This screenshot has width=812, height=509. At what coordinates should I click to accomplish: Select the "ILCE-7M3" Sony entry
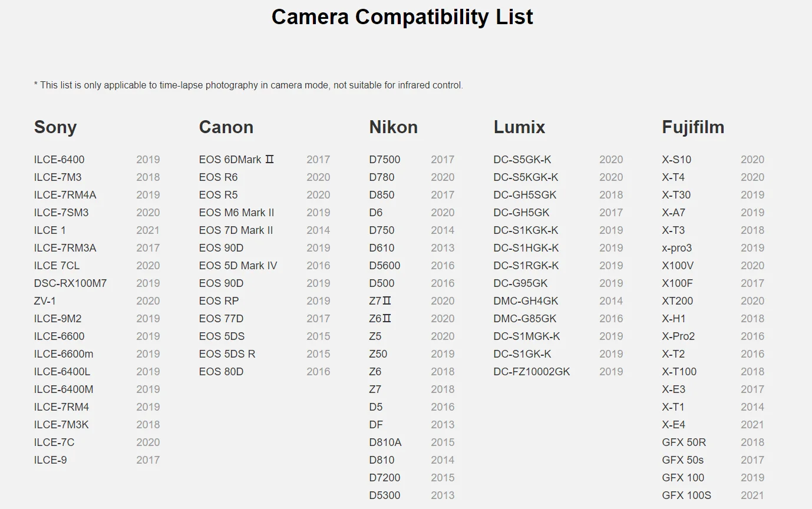point(58,177)
